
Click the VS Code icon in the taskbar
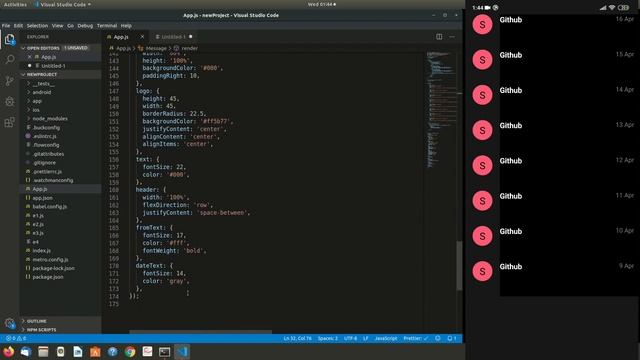click(182, 351)
